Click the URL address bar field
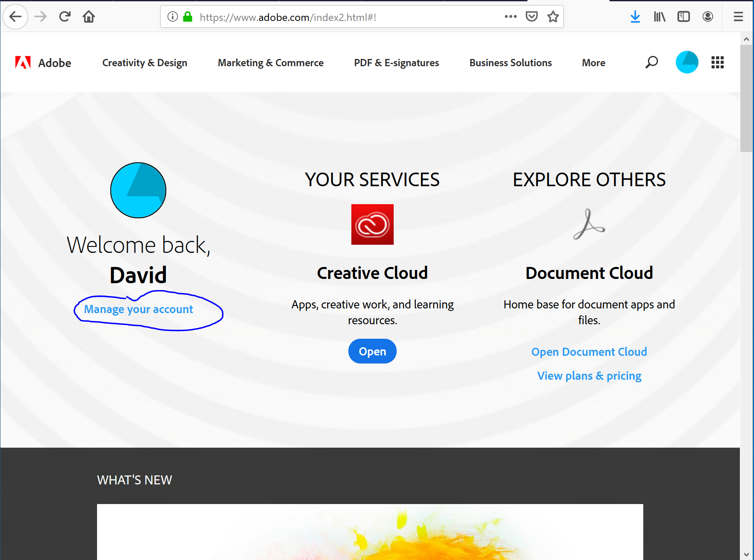Screen dimensions: 754x560 (342, 17)
